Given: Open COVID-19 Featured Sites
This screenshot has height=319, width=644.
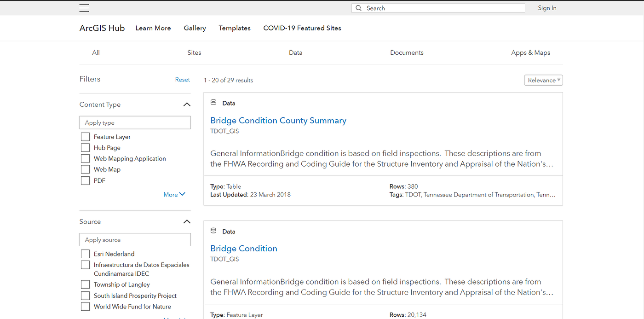Looking at the screenshot, I should [302, 28].
